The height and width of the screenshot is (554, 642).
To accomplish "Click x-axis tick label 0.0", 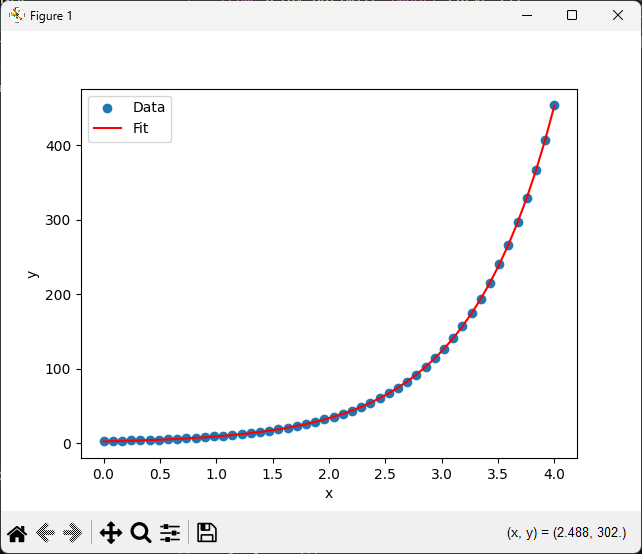I will (x=104, y=474).
